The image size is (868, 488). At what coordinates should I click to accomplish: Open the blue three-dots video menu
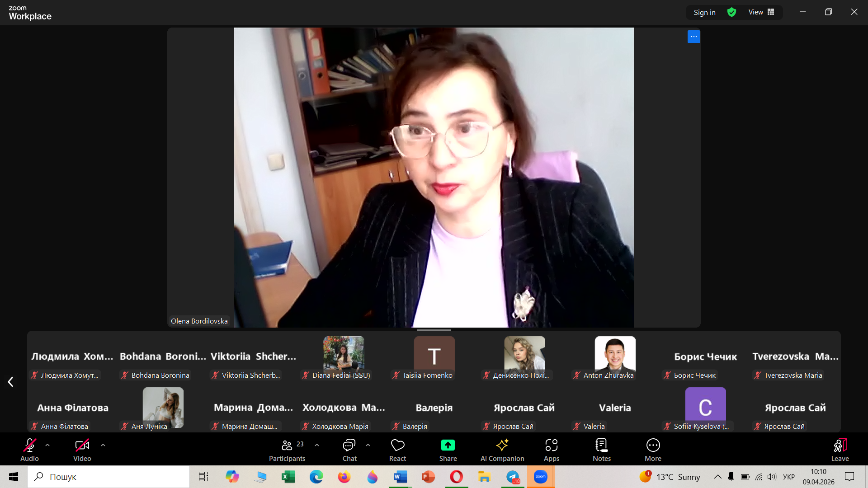click(x=693, y=37)
